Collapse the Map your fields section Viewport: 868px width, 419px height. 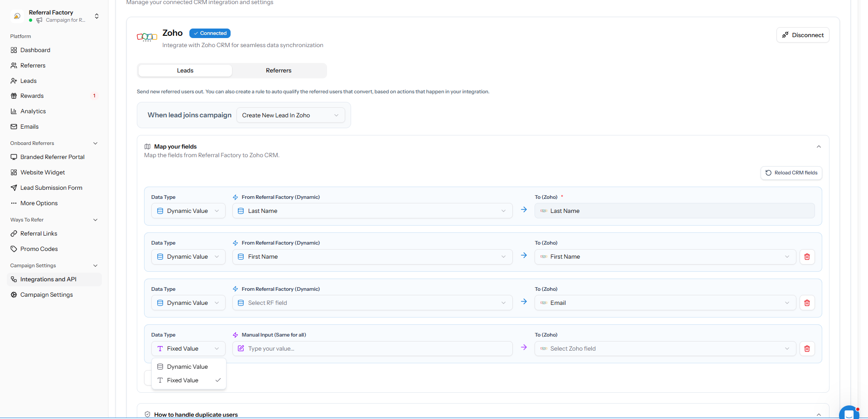click(x=819, y=147)
